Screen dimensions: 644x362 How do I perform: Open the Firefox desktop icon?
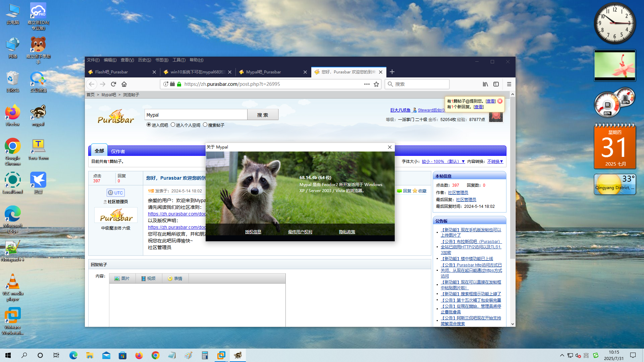point(13,116)
